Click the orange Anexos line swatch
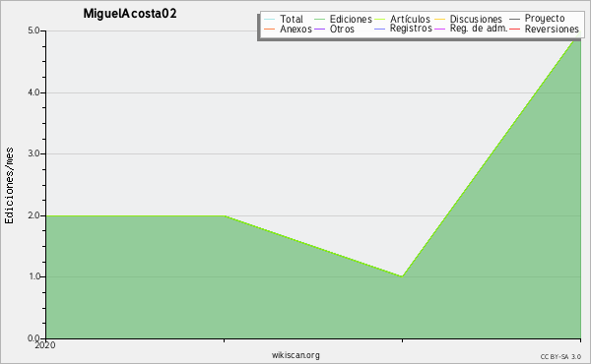Image resolution: width=591 pixels, height=364 pixels. (270, 29)
